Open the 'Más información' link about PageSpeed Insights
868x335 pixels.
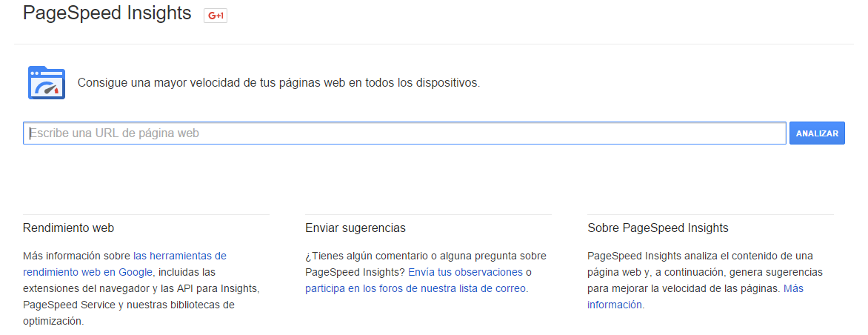(695, 296)
